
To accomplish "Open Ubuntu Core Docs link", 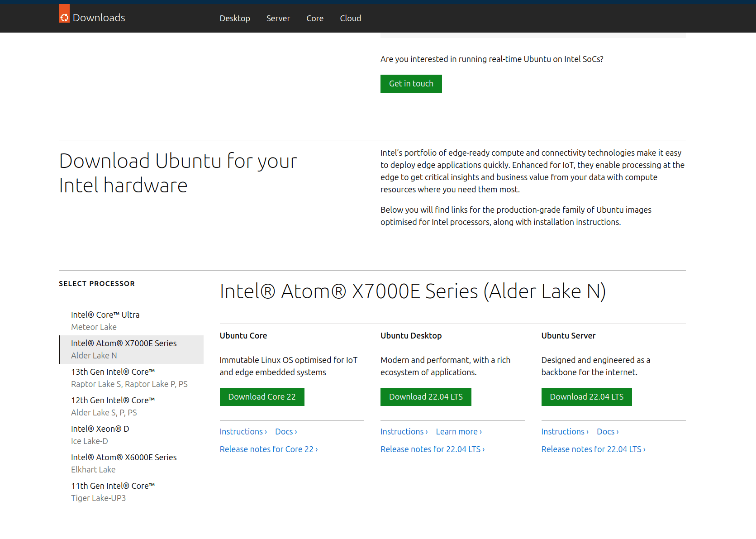I will coord(286,432).
